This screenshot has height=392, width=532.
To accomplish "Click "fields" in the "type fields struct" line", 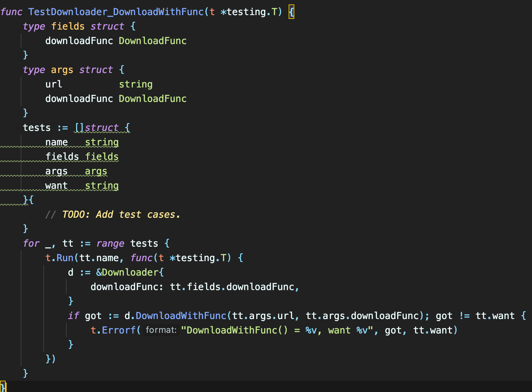I will tap(68, 26).
